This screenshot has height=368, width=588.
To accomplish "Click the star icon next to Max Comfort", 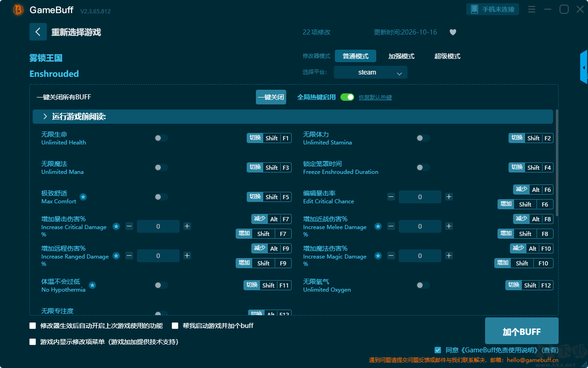I will point(83,197).
